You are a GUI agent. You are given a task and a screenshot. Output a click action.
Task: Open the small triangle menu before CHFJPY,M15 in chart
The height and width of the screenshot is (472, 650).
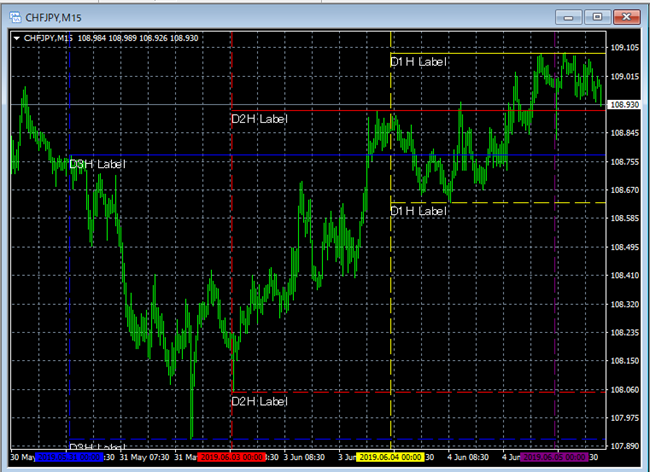coord(17,38)
